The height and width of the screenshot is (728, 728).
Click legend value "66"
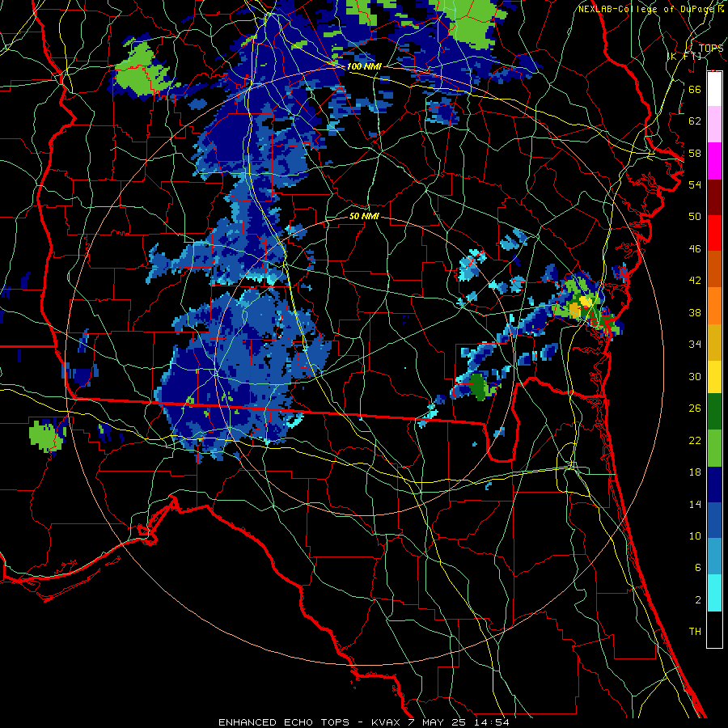tap(695, 89)
